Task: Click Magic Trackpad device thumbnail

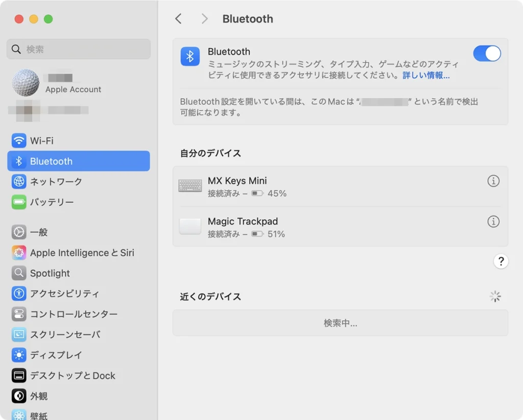Action: point(190,226)
